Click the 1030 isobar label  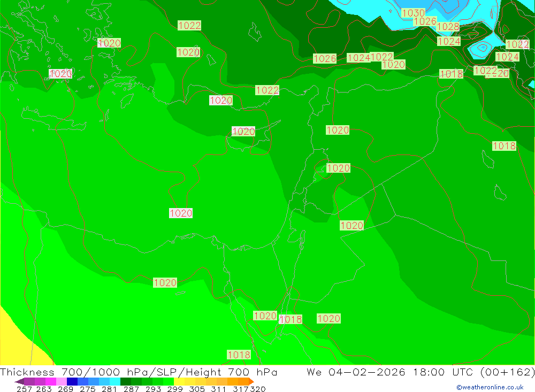[413, 13]
